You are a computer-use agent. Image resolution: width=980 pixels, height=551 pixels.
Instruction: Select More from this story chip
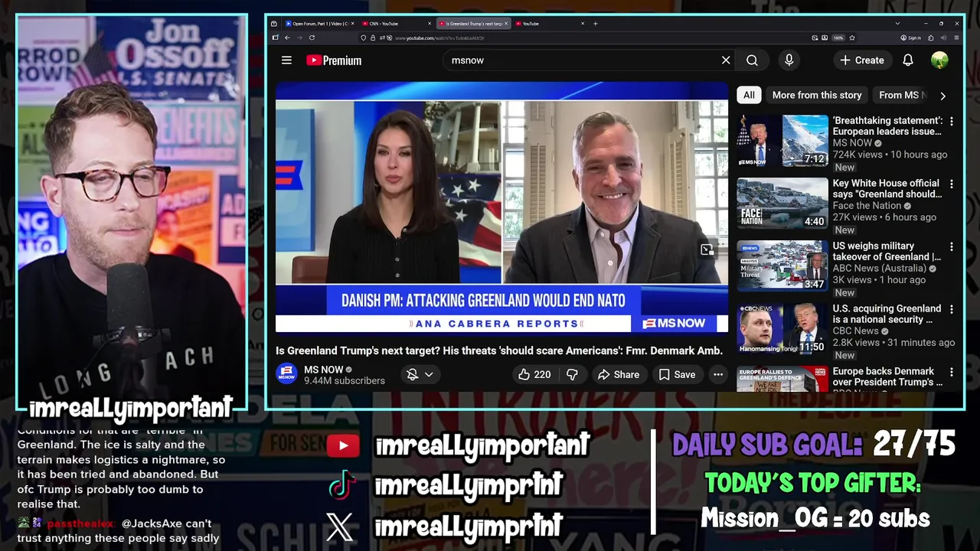pos(817,96)
